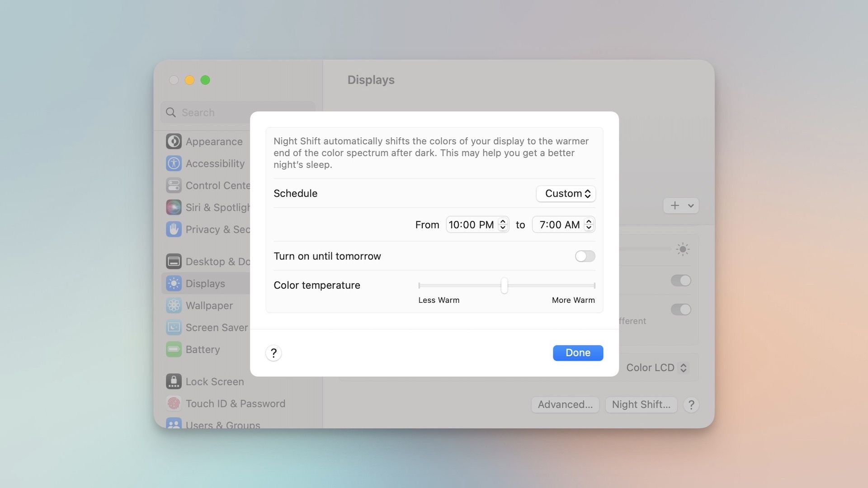Click the Displays icon in sidebar

(x=174, y=283)
